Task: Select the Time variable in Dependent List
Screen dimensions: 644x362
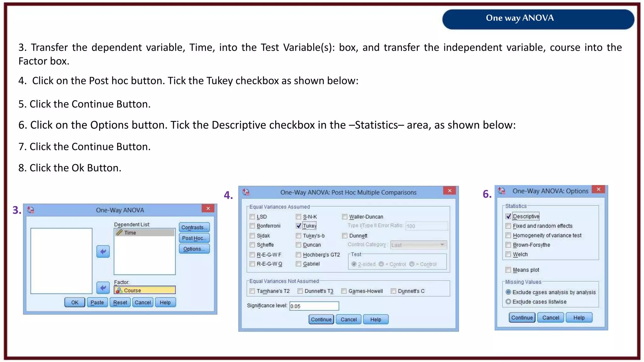Action: [144, 233]
